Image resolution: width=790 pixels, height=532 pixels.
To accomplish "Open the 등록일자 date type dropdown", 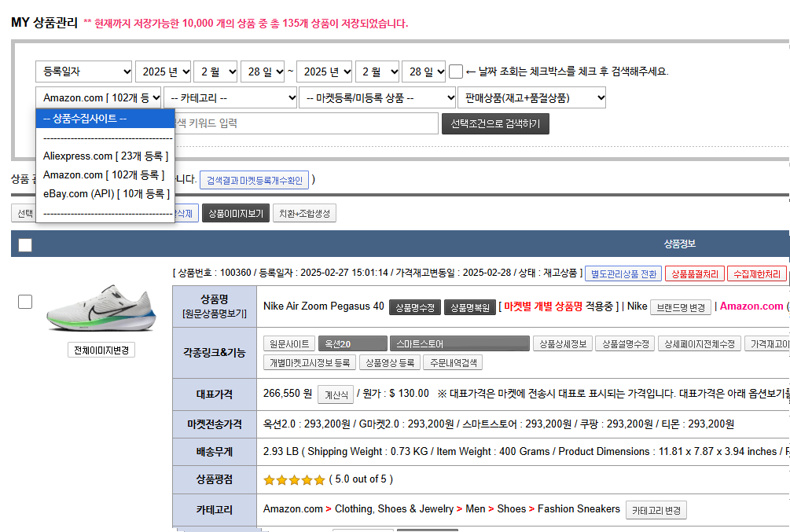I will point(83,72).
